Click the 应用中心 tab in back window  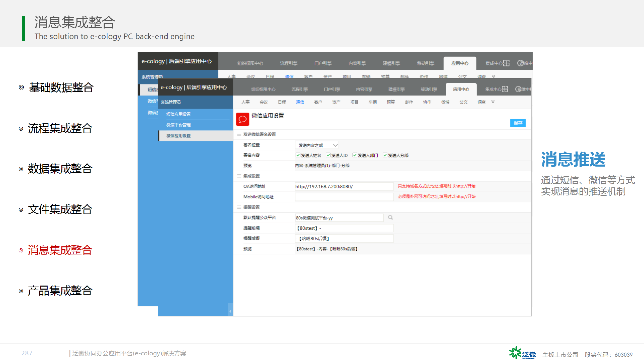point(460,63)
